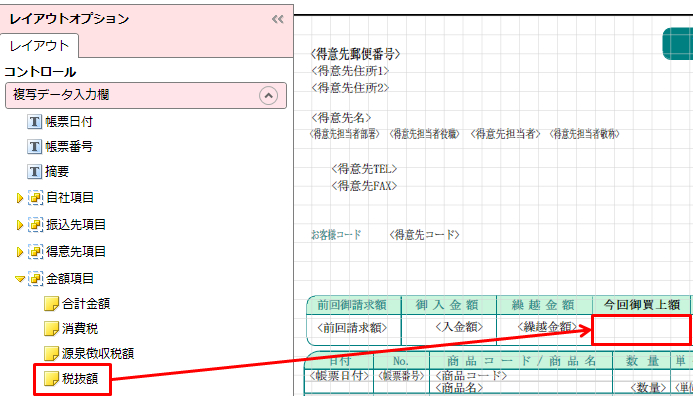Select the 〈得意先名〉 field on canvas
Screen dimensions: 693x396
(x=341, y=118)
